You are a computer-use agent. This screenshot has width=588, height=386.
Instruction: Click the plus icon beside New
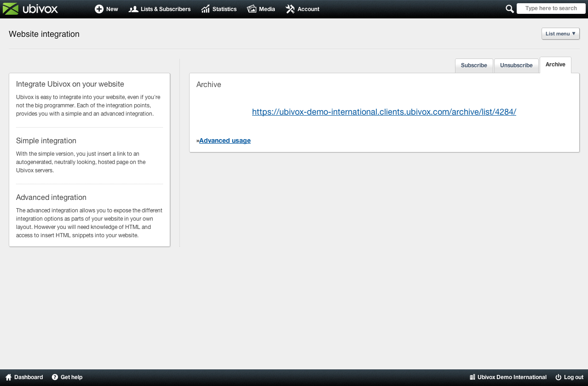click(x=99, y=9)
